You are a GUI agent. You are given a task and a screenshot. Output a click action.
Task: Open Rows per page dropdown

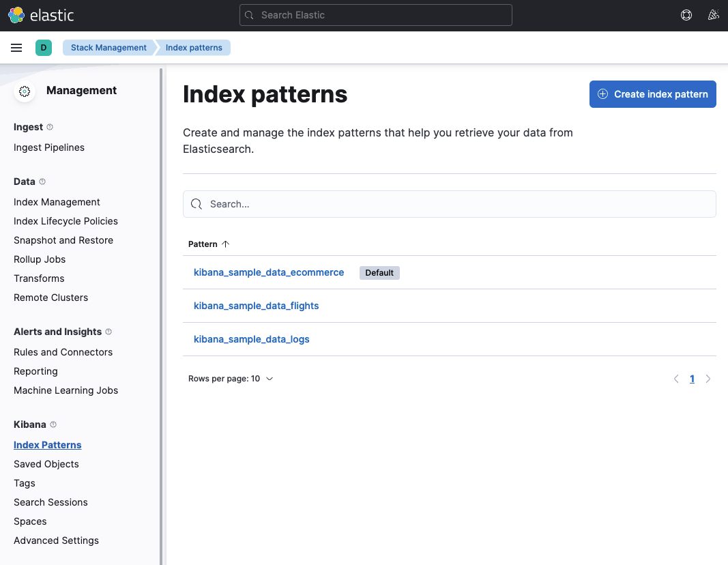click(231, 379)
